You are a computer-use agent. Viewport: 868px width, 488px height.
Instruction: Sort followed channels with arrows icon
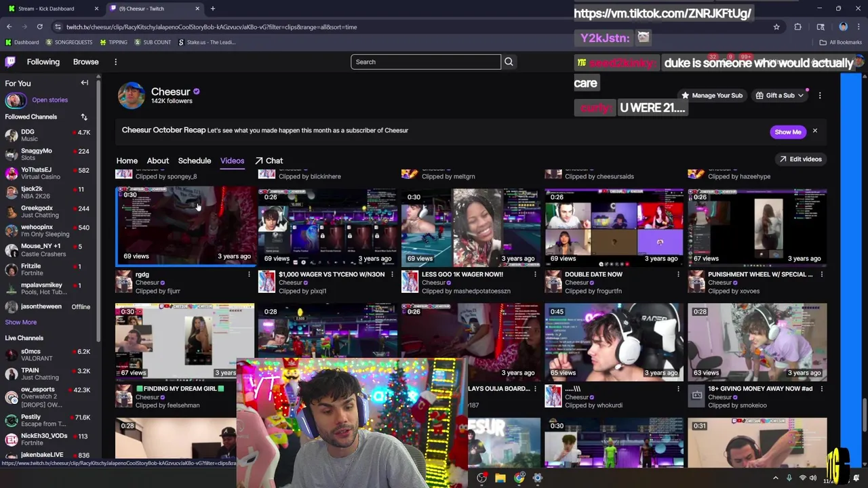pyautogui.click(x=84, y=117)
